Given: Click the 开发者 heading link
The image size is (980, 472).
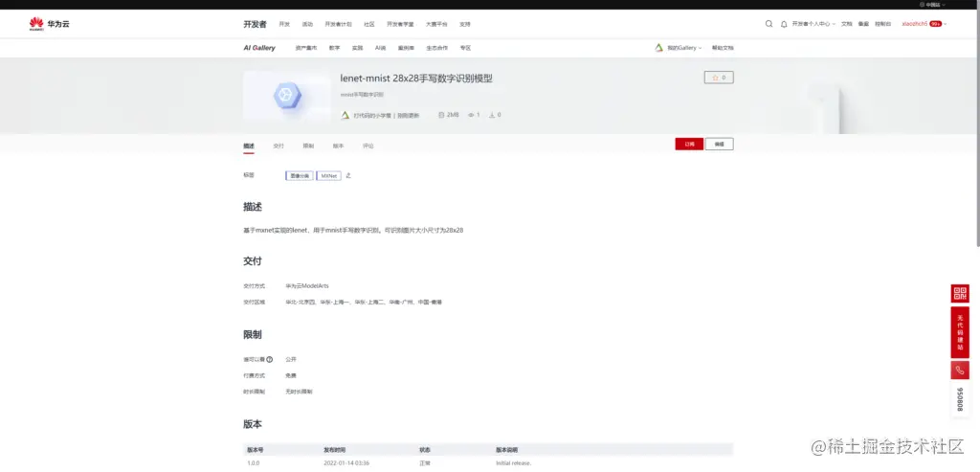Looking at the screenshot, I should [255, 24].
